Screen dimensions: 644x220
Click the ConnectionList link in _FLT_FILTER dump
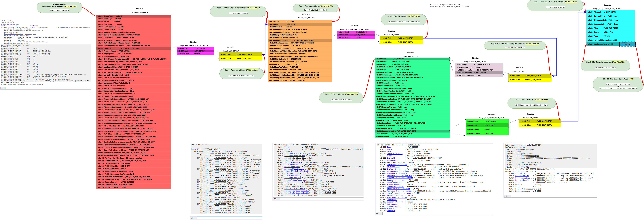pyautogui.click(x=394, y=206)
